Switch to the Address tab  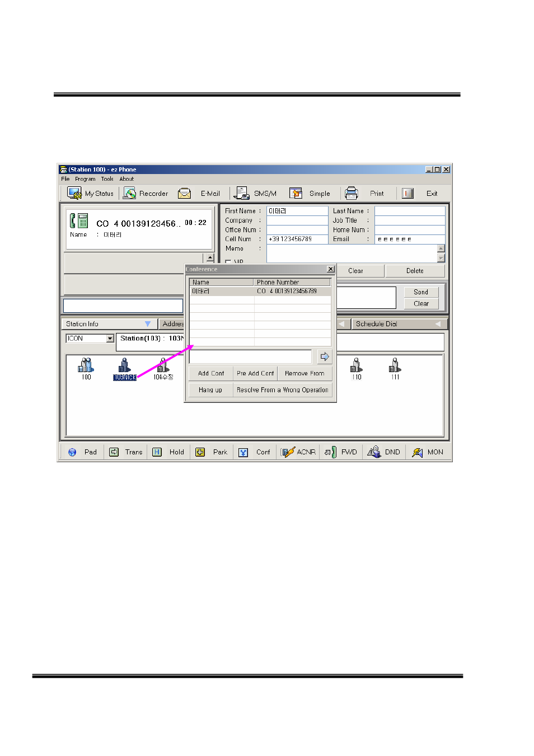tap(172, 324)
